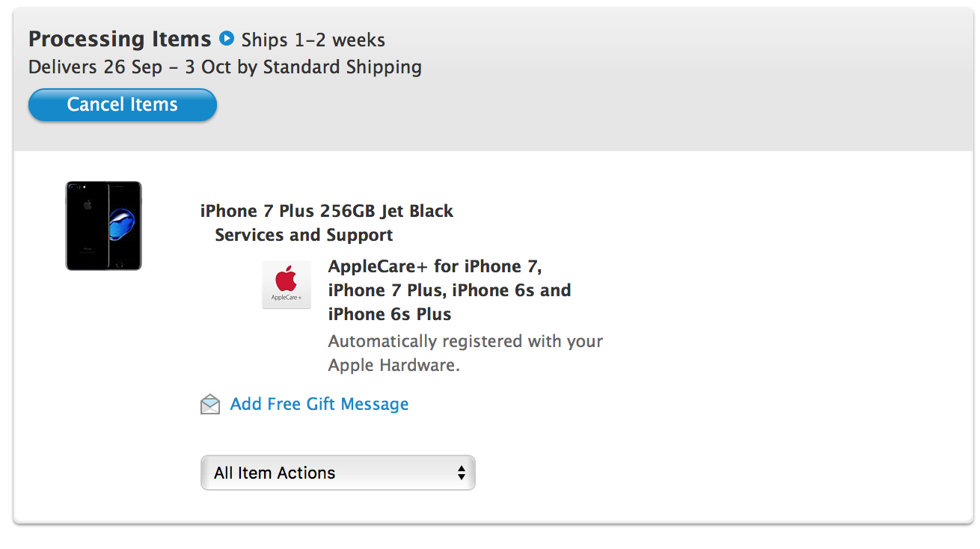Click the blue arrow icon beside Processing Items
Image resolution: width=980 pixels, height=549 pixels.
pos(227,38)
